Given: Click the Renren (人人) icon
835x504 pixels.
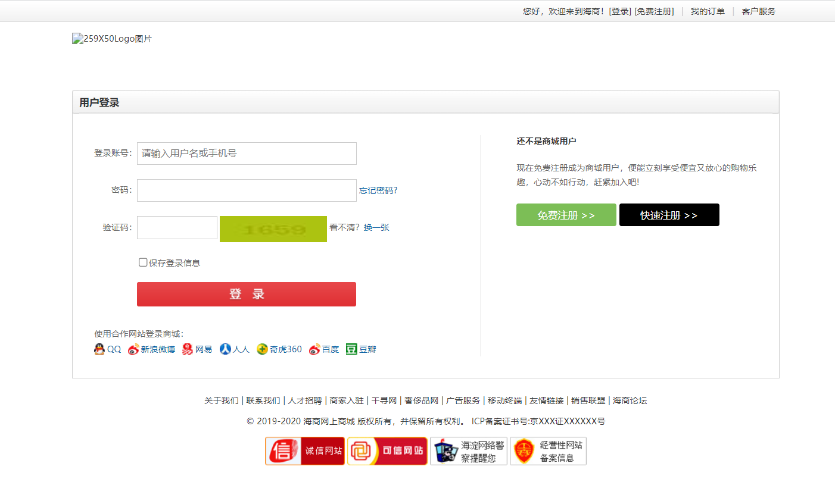Looking at the screenshot, I should coord(225,349).
